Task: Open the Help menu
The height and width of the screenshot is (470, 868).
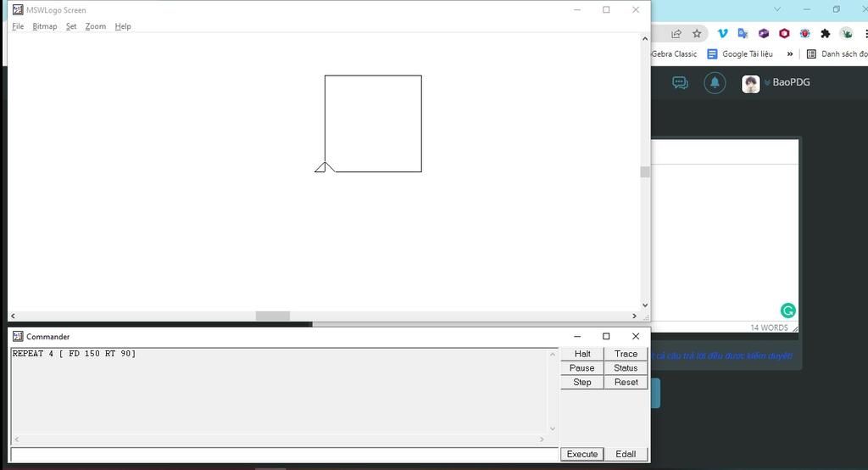Action: (x=123, y=26)
